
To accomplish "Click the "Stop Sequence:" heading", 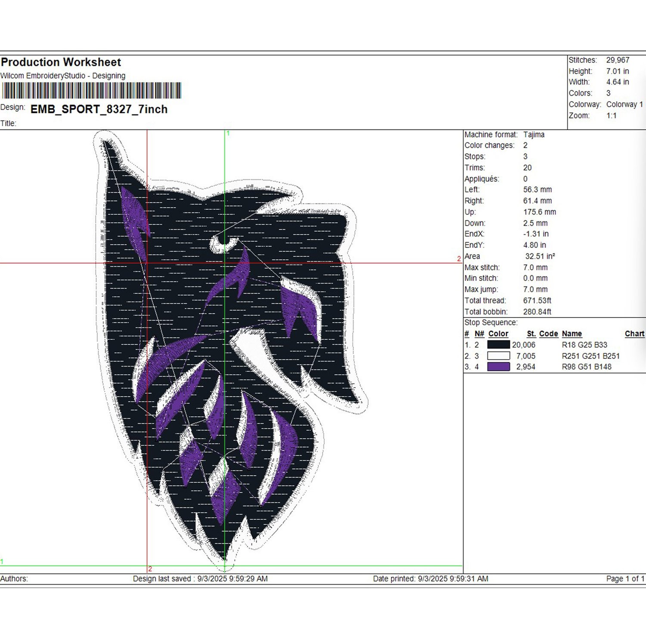I will click(x=491, y=323).
